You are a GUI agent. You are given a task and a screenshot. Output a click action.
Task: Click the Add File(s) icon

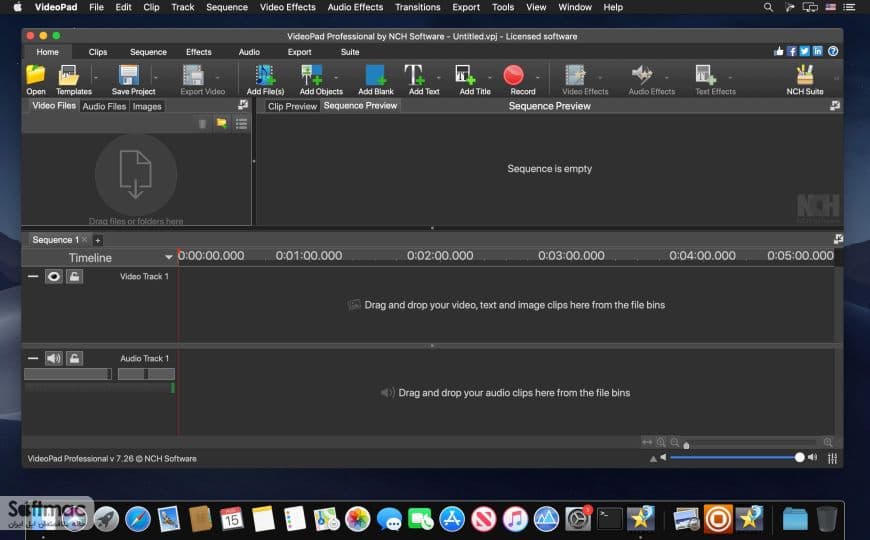(x=265, y=75)
